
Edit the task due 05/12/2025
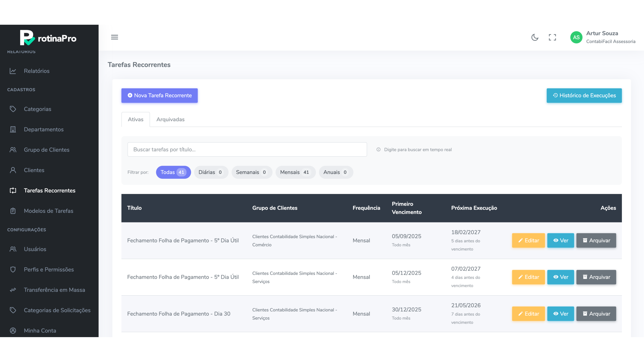(528, 277)
